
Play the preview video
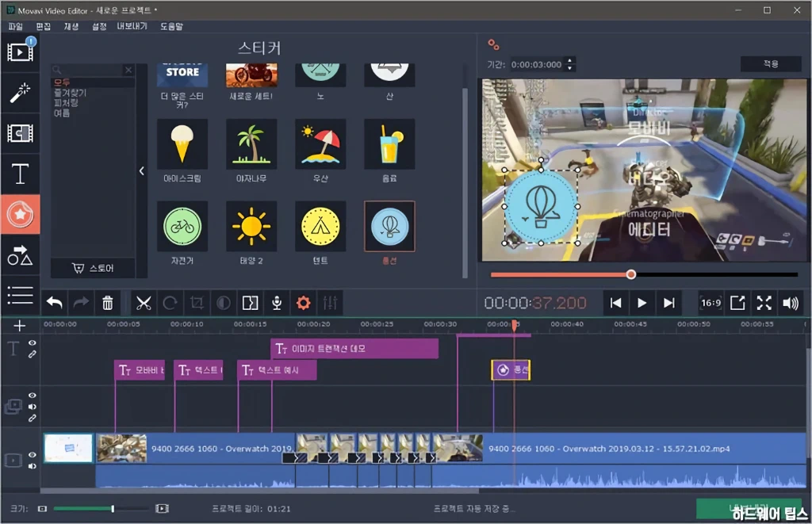[x=642, y=303]
